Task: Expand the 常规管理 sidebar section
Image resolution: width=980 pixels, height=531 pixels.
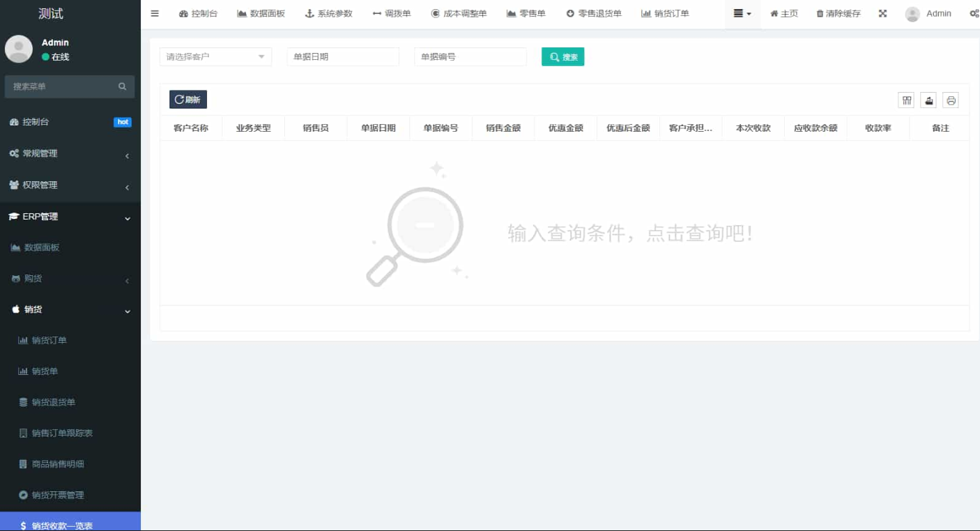Action: coord(70,153)
